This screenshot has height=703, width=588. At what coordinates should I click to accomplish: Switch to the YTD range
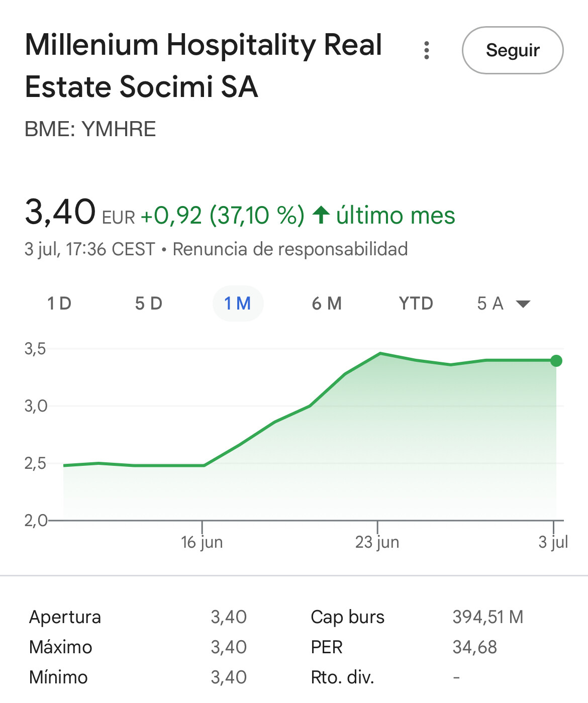tap(416, 304)
